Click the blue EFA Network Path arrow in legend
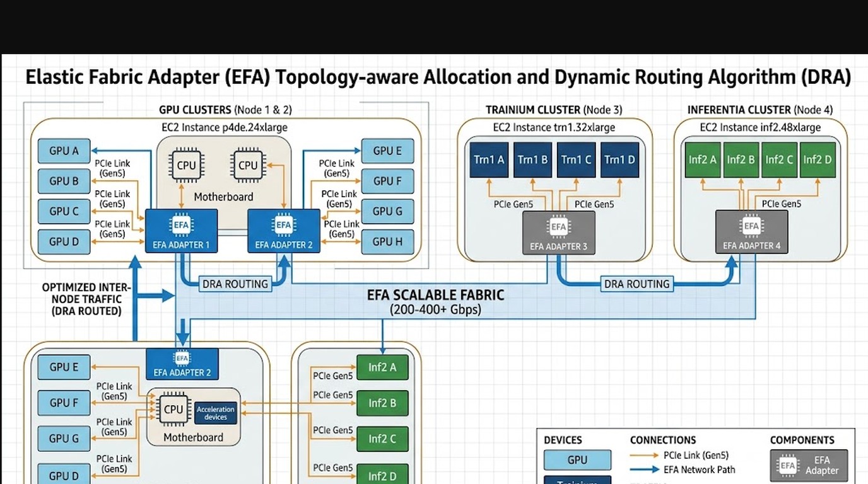 tap(645, 470)
